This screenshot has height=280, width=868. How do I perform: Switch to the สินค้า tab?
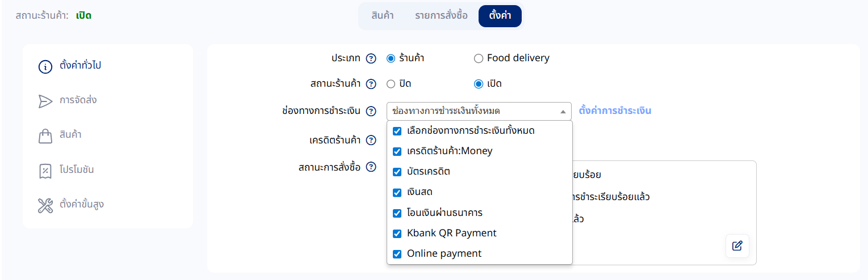coord(383,16)
